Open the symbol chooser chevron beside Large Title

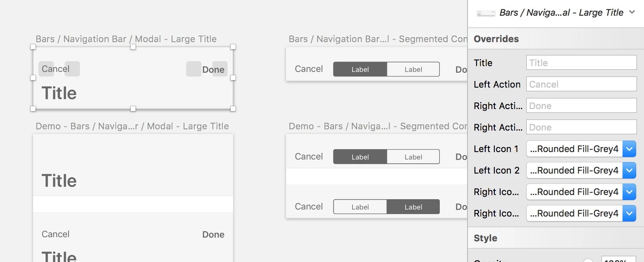[632, 12]
